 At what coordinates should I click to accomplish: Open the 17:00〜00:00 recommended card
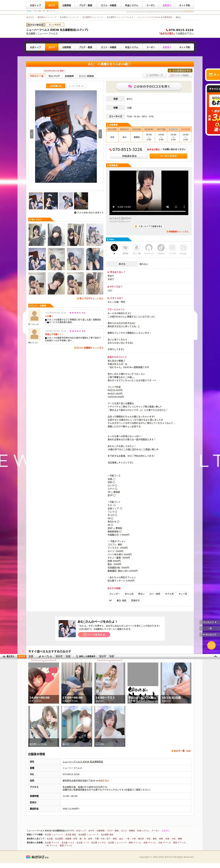point(77,683)
